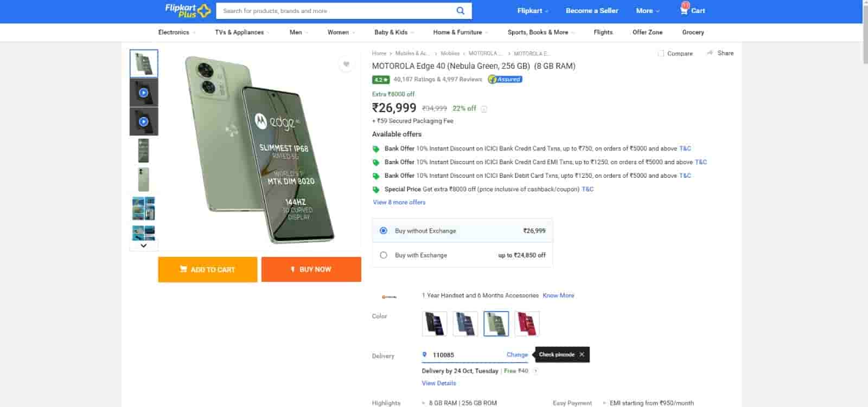
Task: Share this product via Share icon
Action: click(x=710, y=53)
